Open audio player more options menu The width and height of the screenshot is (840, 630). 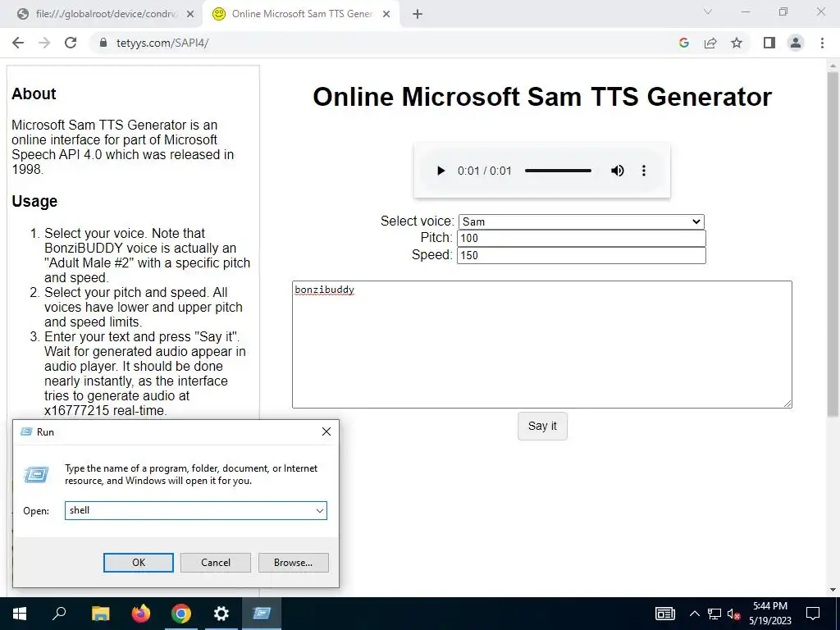point(643,171)
